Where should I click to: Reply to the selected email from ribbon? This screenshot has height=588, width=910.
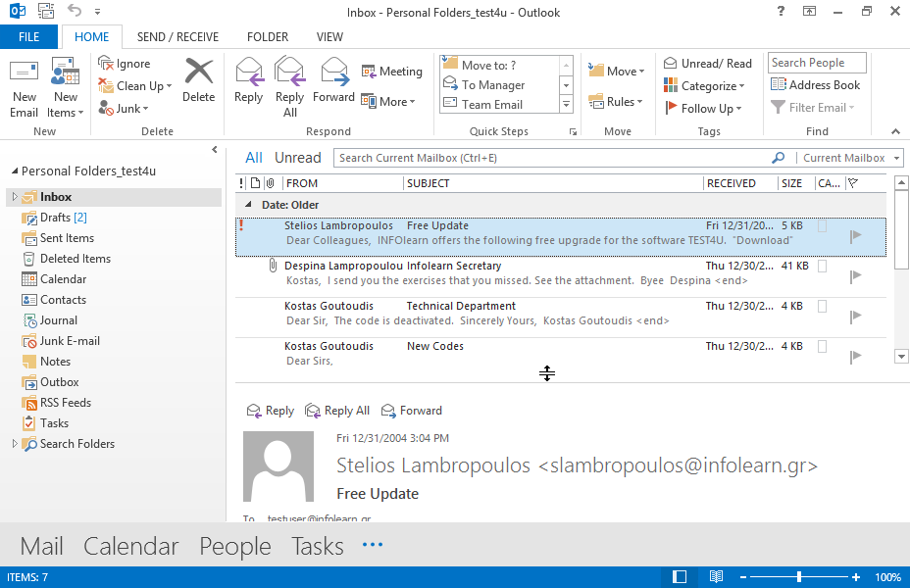[x=248, y=80]
